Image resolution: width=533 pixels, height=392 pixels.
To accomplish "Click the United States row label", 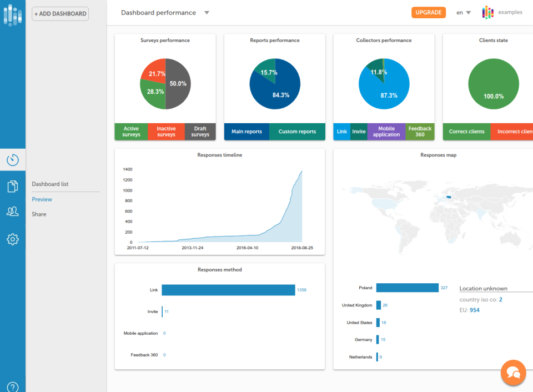I will 359,323.
